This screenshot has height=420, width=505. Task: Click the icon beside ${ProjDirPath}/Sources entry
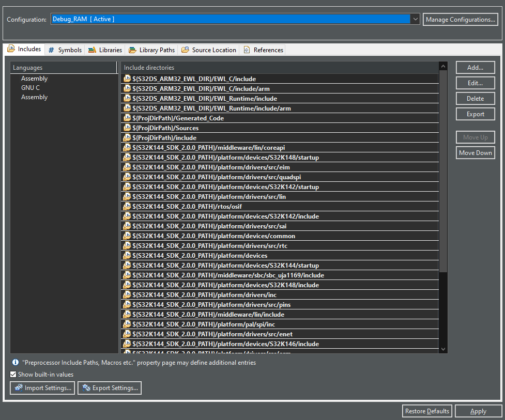click(127, 128)
